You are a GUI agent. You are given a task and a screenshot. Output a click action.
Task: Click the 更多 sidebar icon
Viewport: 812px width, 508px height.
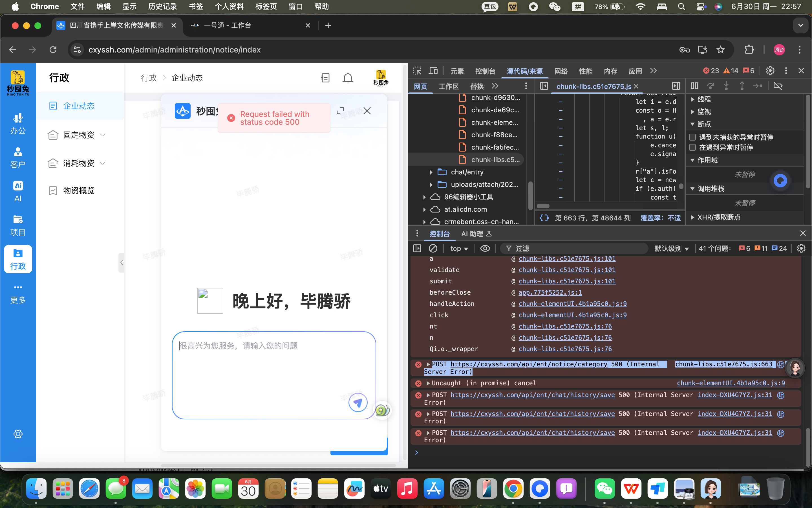18,293
